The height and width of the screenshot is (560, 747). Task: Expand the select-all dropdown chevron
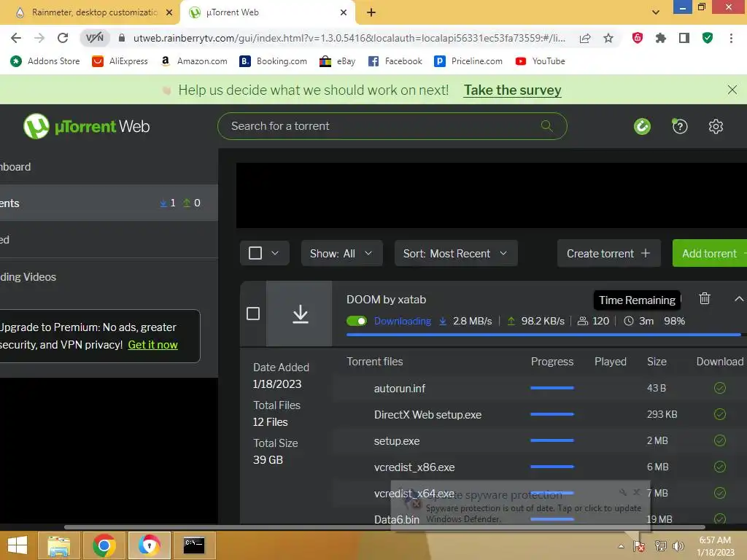click(275, 253)
